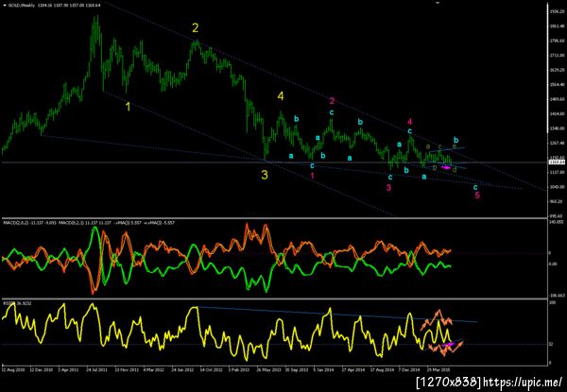Select the olive e label in the triangle
Screen dimensions: 567x392
(455, 146)
